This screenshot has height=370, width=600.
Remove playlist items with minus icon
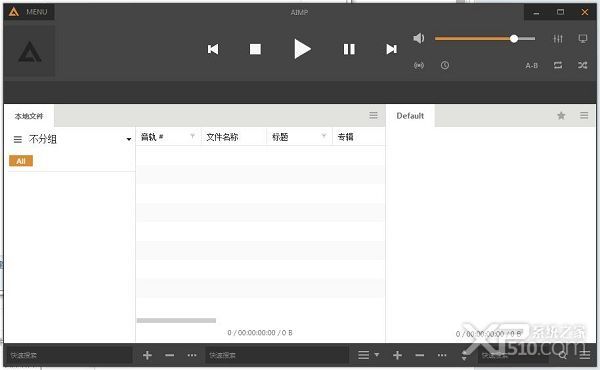coord(420,355)
